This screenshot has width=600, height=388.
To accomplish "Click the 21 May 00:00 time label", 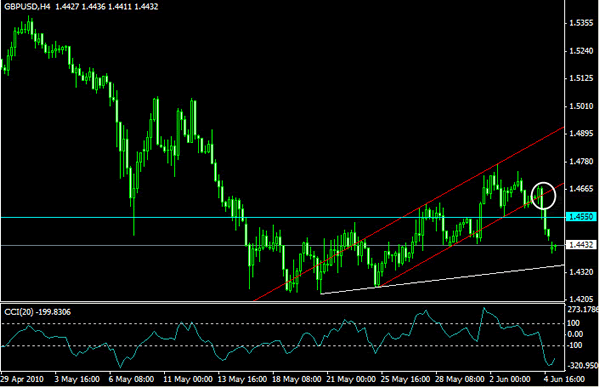I will [x=351, y=379].
